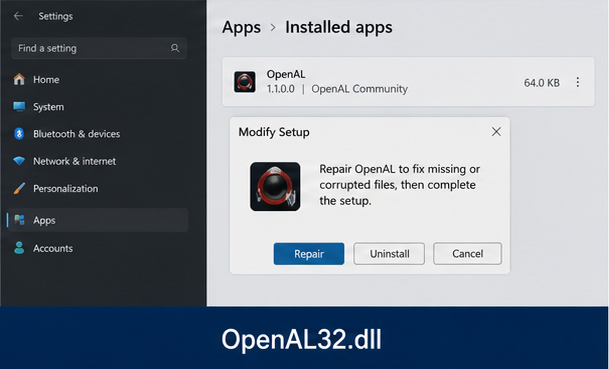
Task: Click the 64.0 KB size value
Action: tap(542, 83)
